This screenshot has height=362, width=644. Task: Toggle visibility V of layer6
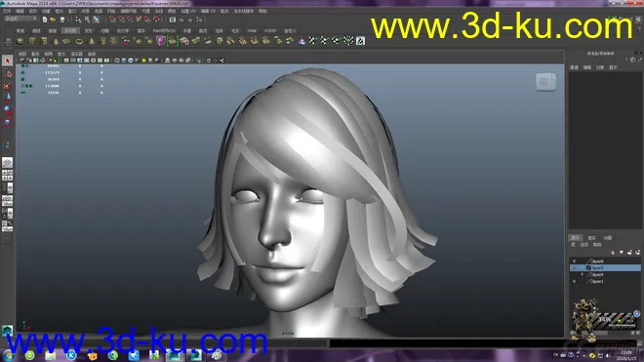coord(574,261)
